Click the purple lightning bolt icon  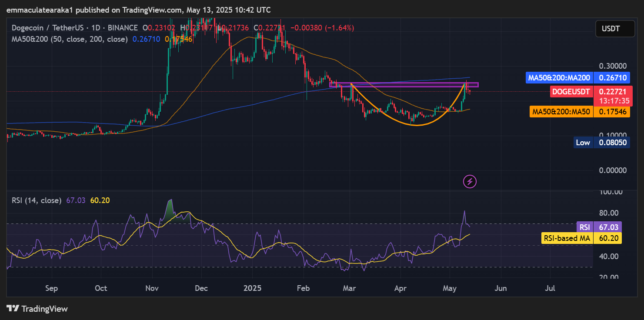coord(470,181)
